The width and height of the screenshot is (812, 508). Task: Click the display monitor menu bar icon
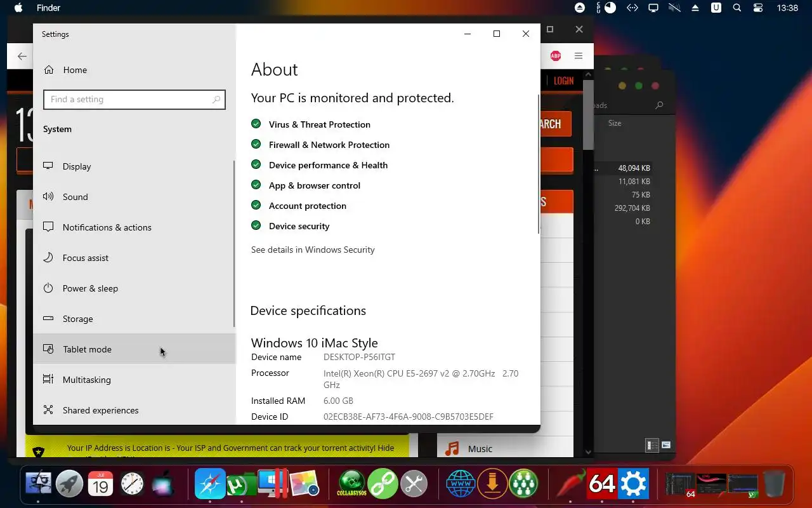point(653,8)
